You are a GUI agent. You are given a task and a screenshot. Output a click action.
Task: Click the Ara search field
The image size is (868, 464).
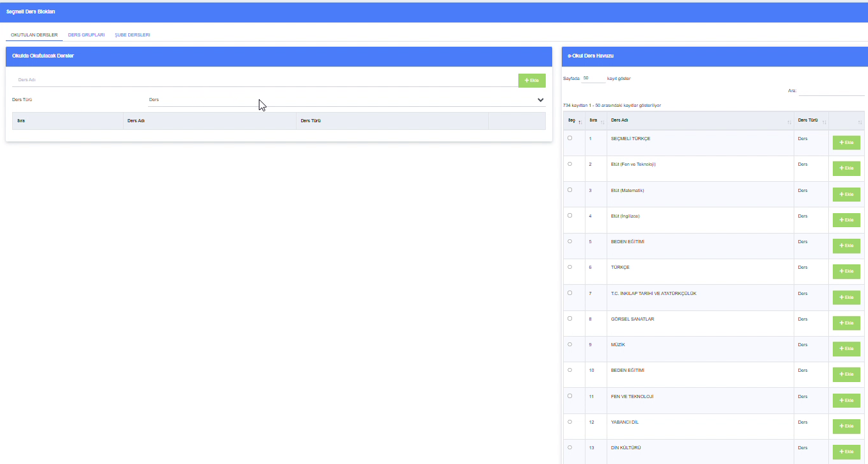click(831, 90)
